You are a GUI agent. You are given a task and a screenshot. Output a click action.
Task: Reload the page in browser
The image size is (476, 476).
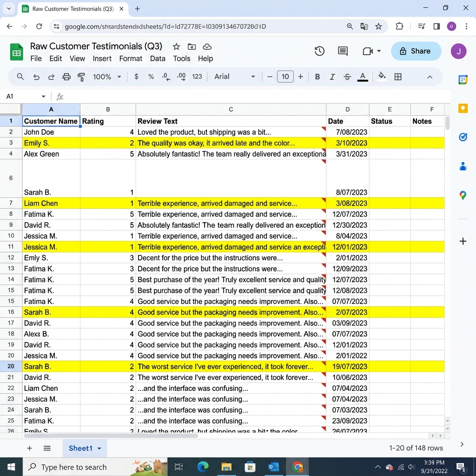click(39, 26)
